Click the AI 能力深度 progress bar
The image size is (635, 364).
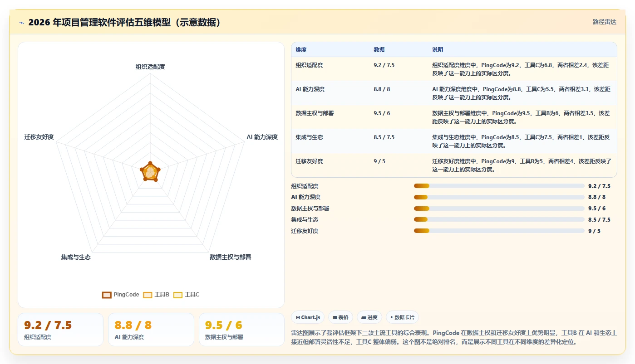pos(499,197)
